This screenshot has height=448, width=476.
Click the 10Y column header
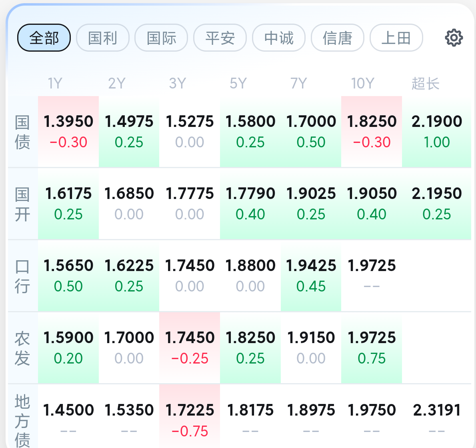tap(362, 84)
